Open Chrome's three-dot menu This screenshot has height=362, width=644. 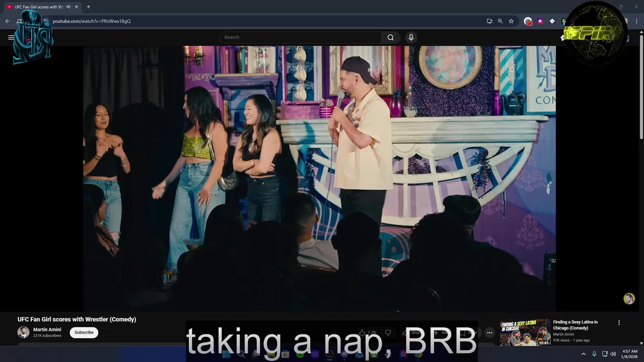635,21
